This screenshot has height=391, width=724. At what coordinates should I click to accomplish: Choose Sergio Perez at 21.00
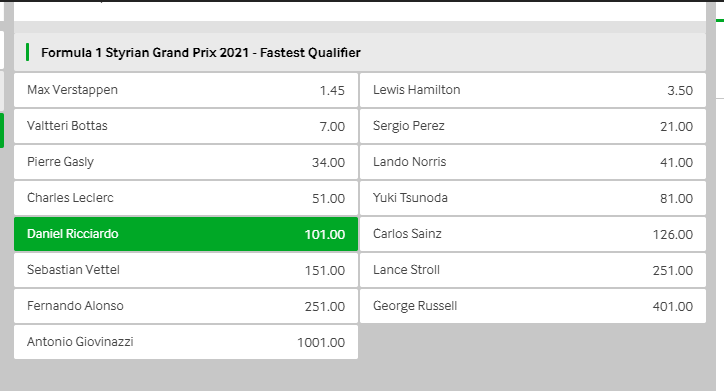[x=533, y=126]
